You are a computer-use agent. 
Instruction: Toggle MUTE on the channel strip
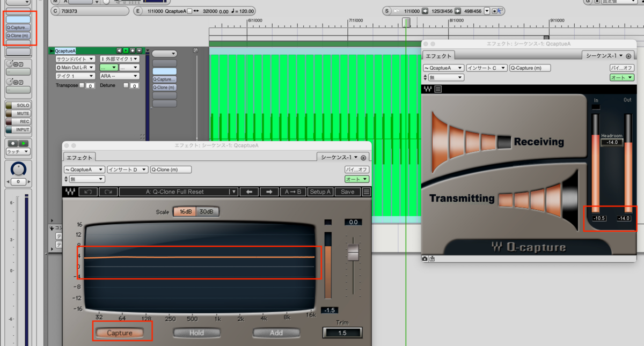(x=18, y=114)
